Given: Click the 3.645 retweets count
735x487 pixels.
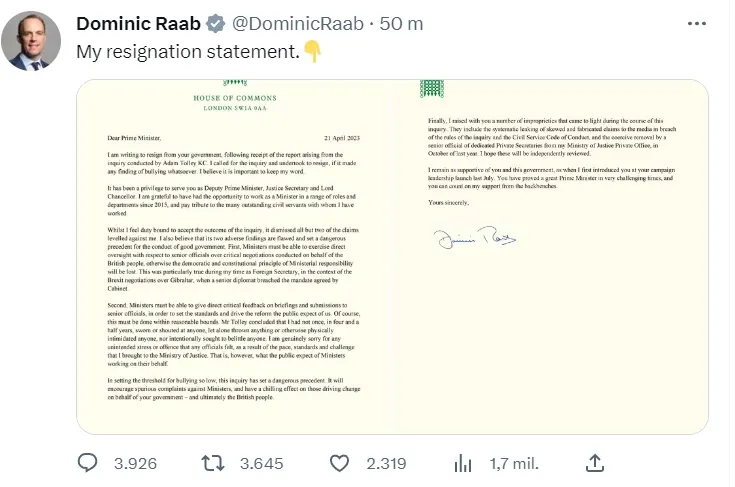Looking at the screenshot, I should [x=262, y=464].
